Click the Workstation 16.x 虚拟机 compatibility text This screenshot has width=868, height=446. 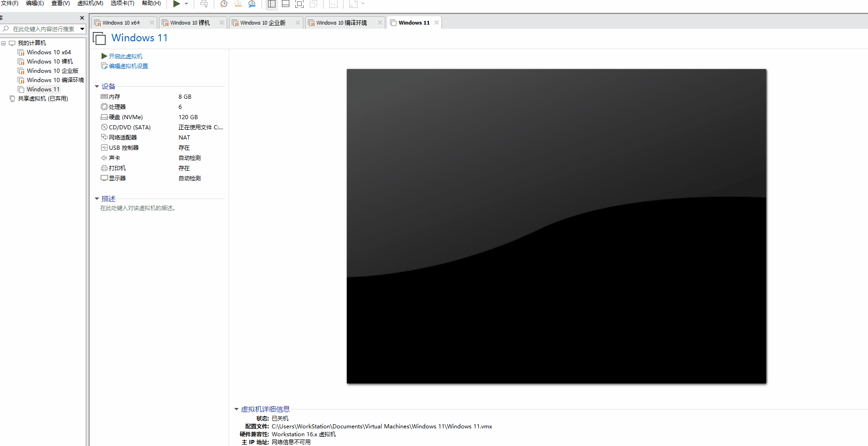(x=304, y=434)
